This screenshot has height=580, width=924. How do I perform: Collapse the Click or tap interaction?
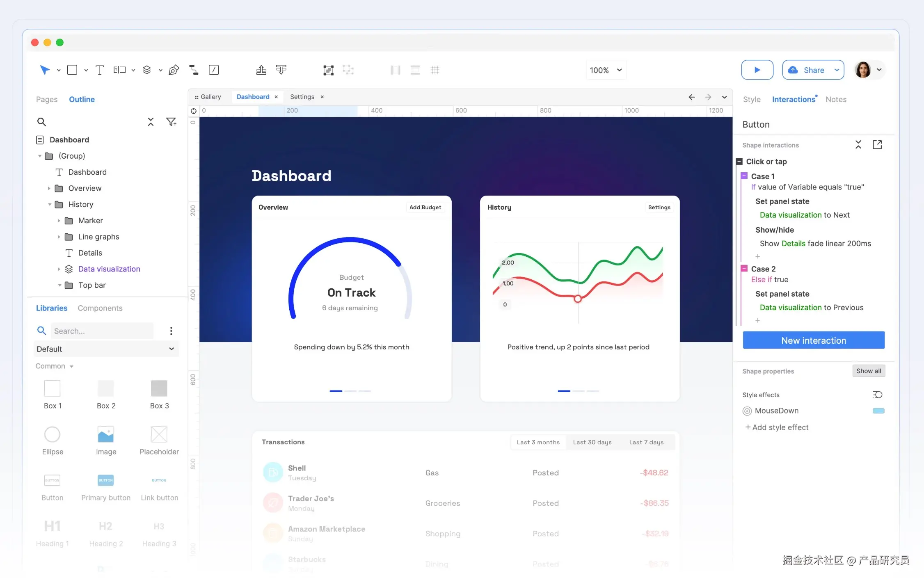[x=739, y=162]
